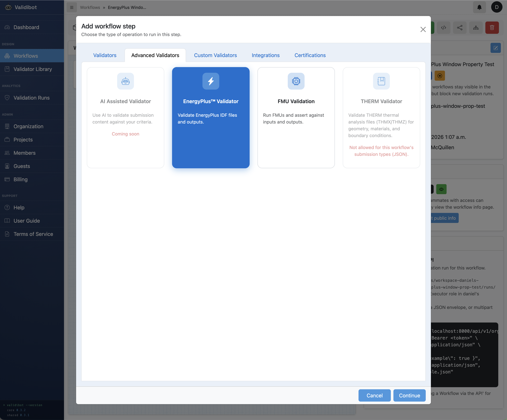Open the notifications bell
Viewport: 507px width, 420px height.
click(479, 7)
